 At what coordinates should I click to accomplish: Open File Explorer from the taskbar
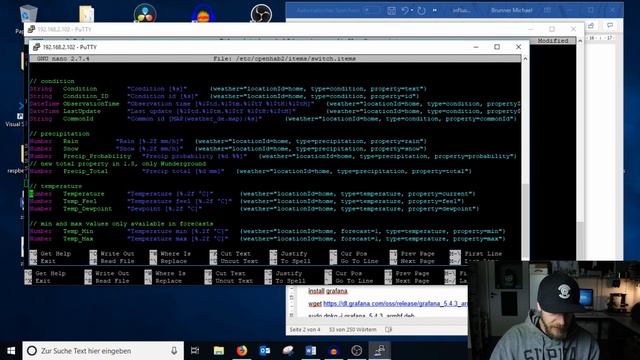[x=219, y=351]
